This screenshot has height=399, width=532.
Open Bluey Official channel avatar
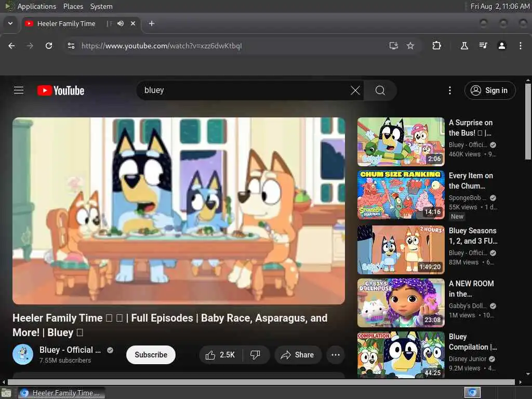pyautogui.click(x=23, y=354)
